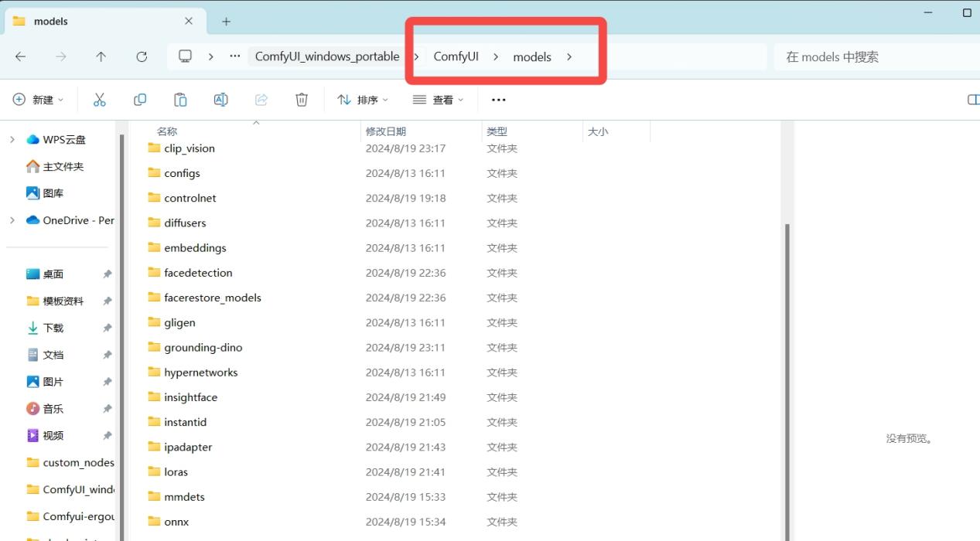Select the hypernetworks folder
Screen dimensions: 980x541
(x=201, y=373)
